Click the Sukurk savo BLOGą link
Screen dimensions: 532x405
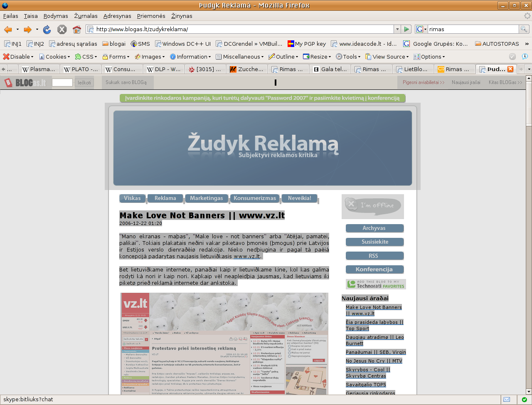pyautogui.click(x=126, y=82)
